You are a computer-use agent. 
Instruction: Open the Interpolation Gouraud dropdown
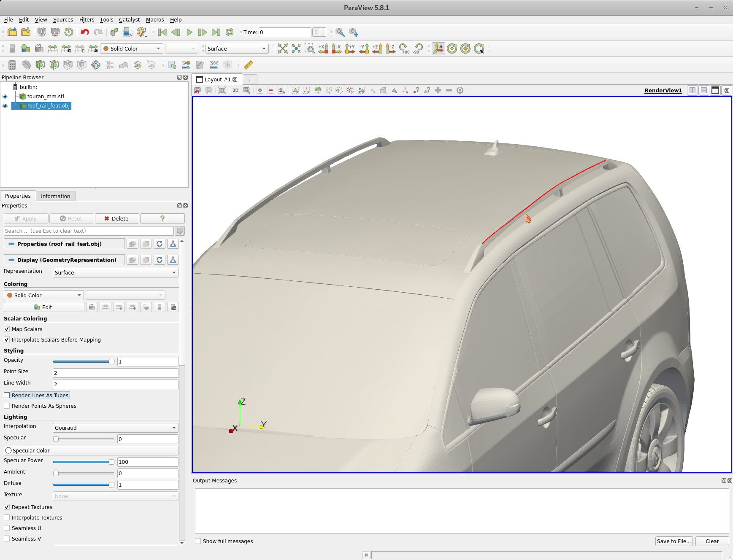click(x=115, y=428)
